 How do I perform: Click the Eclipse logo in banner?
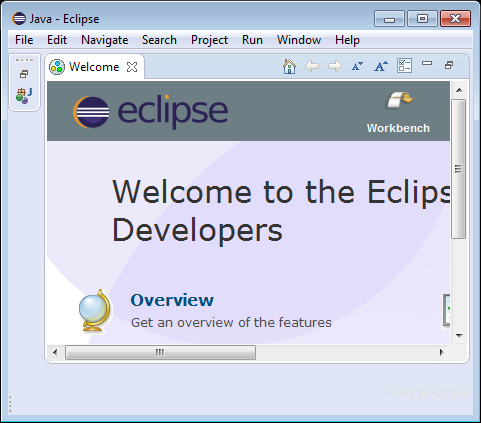click(151, 112)
